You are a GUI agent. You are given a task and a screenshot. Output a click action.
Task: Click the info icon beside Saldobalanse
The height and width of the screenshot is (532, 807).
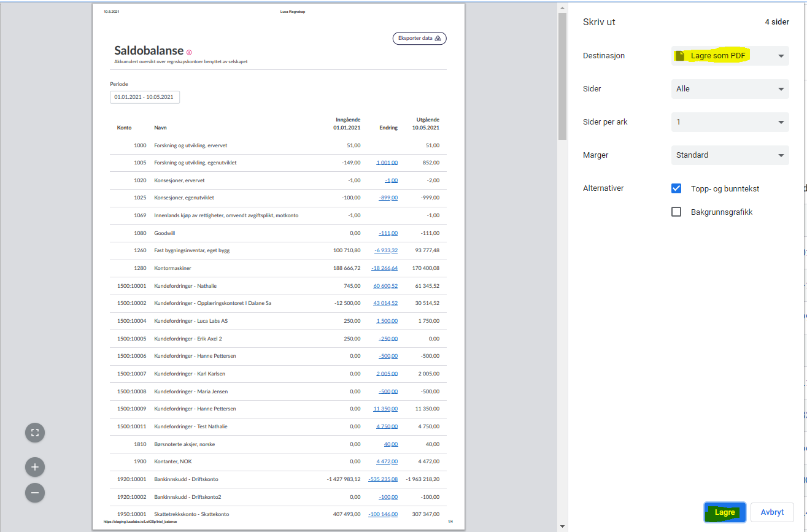coord(189,52)
